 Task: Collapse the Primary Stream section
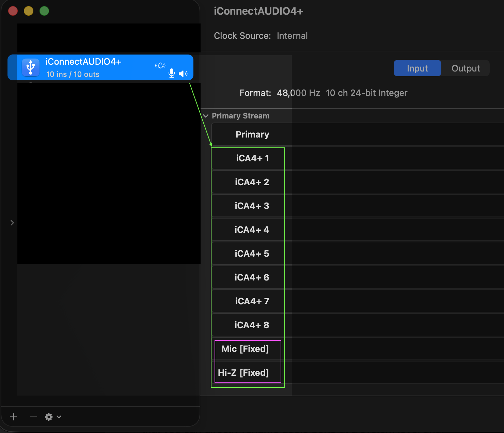click(206, 116)
